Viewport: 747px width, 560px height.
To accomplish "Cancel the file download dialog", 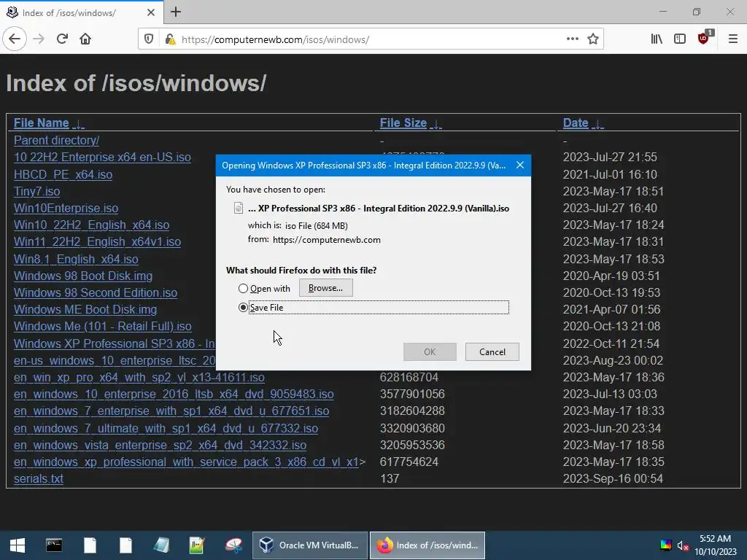I will click(x=492, y=352).
